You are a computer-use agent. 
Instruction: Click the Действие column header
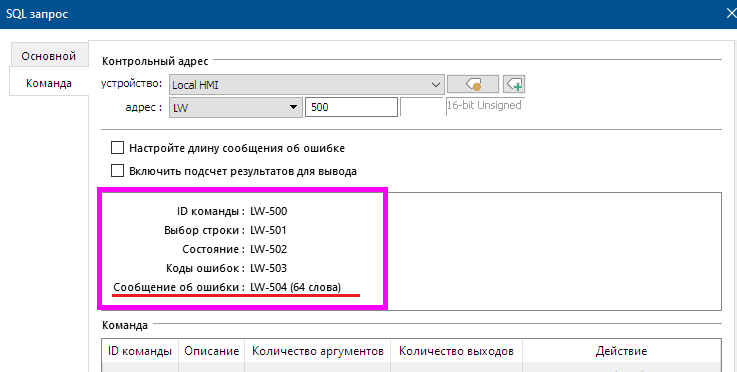(x=621, y=351)
